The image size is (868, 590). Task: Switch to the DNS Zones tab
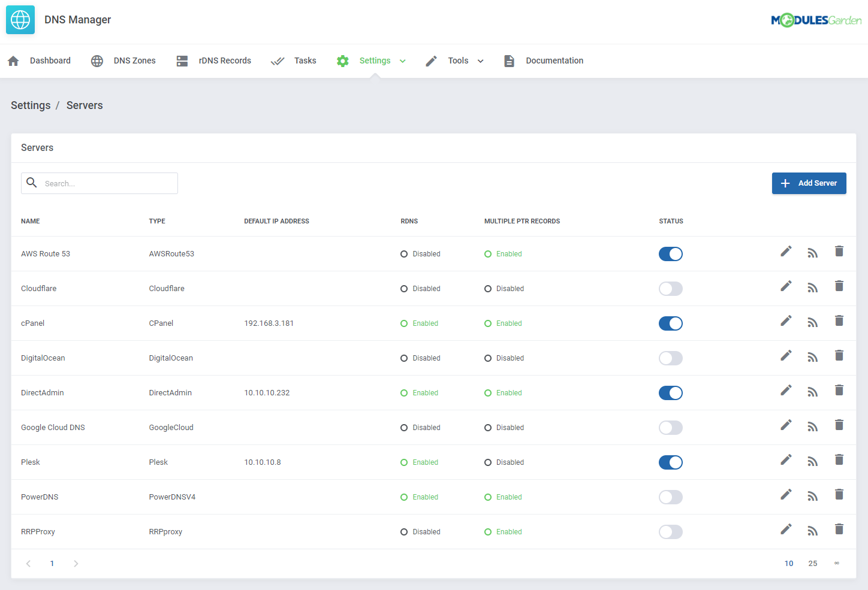pos(134,60)
